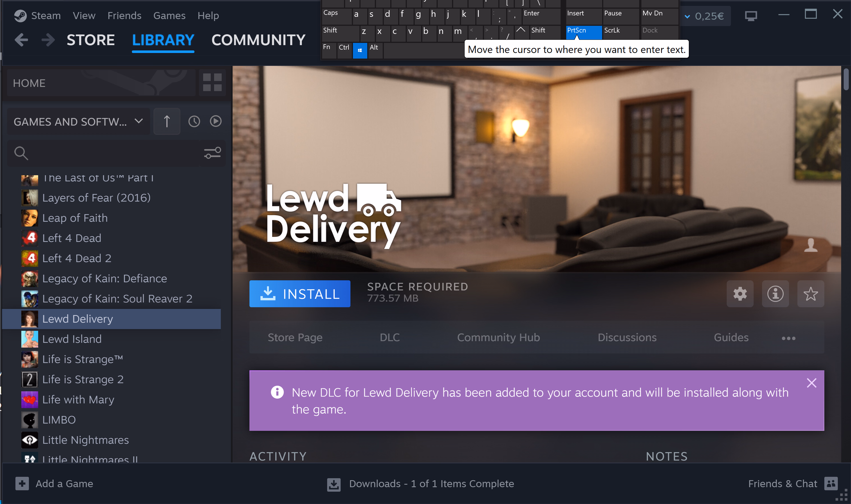Click PrtScn key on on-screen keyboard
Screen dimensions: 851x504
[584, 32]
